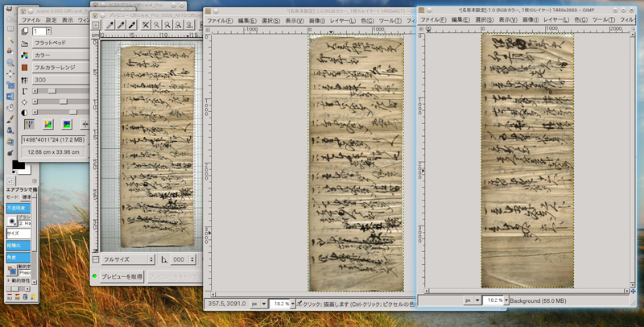644x327 pixels.
Task: Click the unzoom crossed-out icon in preview toolbar
Action: tap(146, 25)
